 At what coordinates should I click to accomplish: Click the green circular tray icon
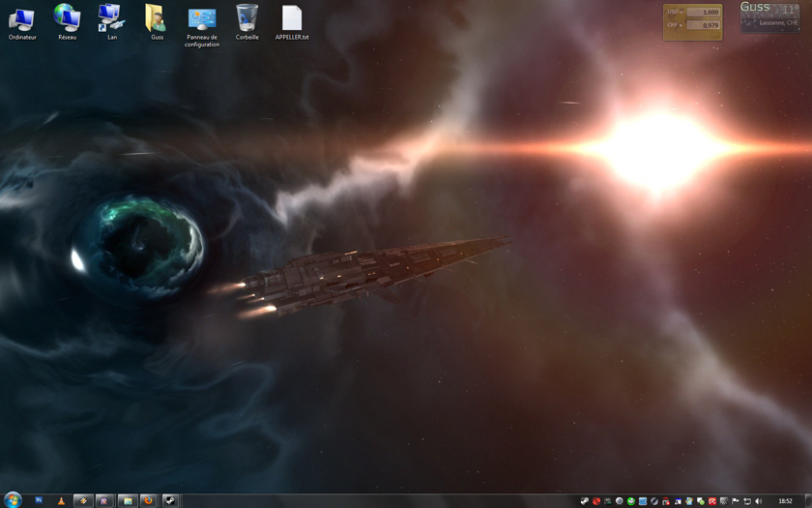click(631, 501)
